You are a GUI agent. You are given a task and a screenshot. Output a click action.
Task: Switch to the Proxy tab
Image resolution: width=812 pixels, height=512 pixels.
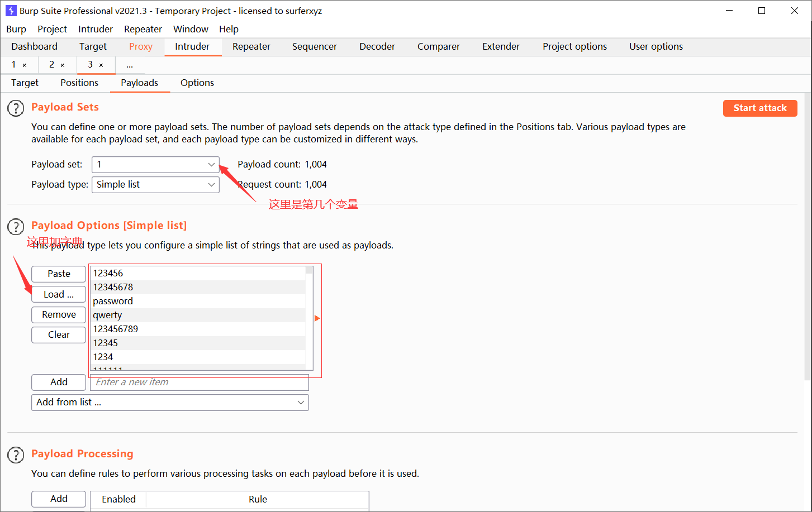coord(141,46)
